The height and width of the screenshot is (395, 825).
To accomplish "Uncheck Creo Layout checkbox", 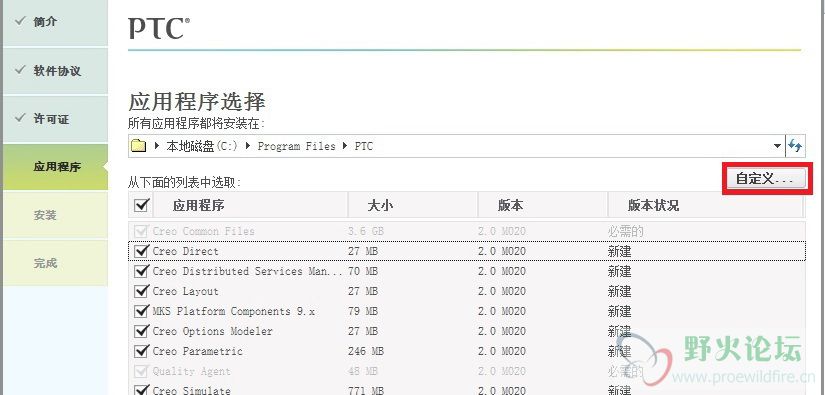I will click(141, 291).
